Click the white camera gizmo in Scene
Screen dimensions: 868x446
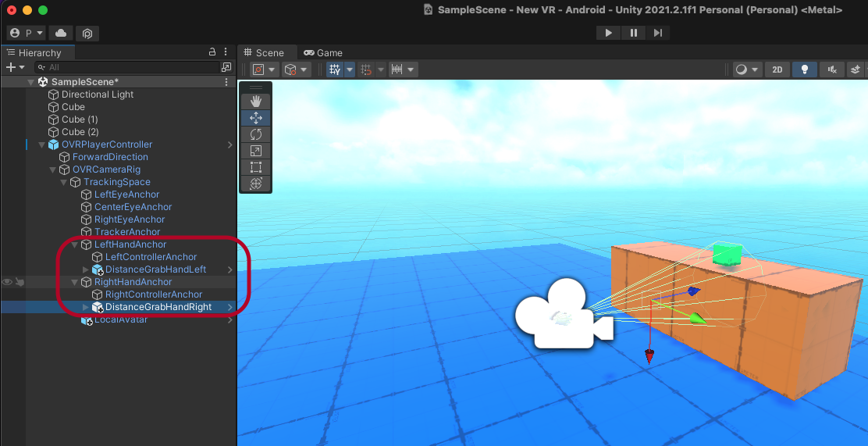point(564,313)
